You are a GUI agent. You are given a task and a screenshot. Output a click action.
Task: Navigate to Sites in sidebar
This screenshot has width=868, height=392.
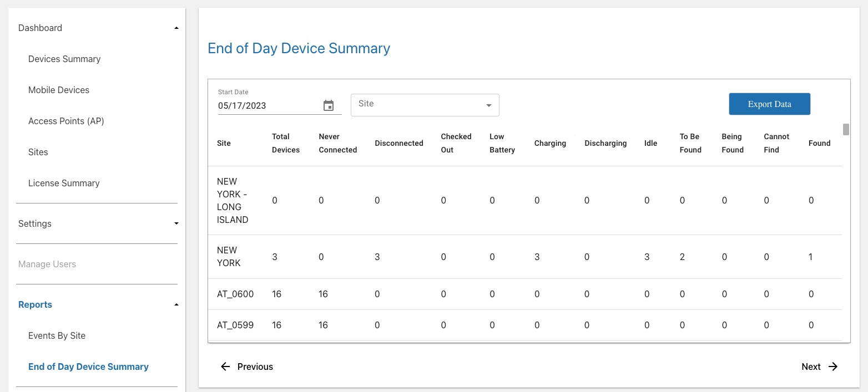pos(38,152)
